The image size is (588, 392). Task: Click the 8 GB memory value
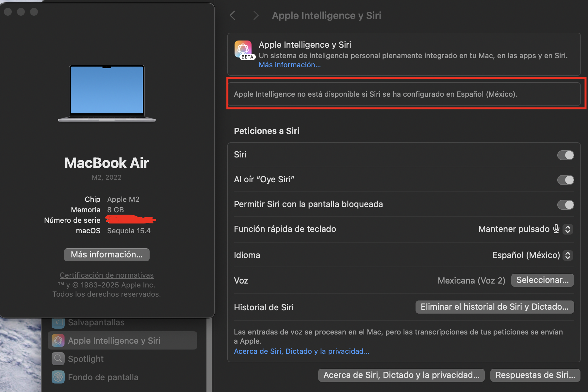(115, 210)
